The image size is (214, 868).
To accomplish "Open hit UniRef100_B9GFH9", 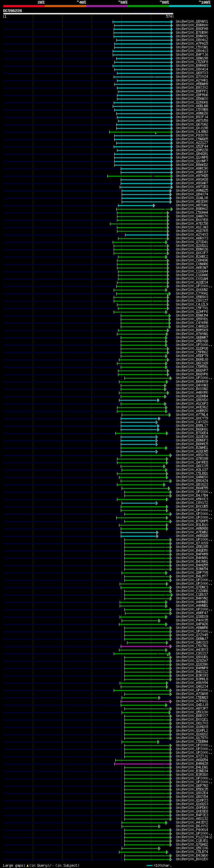I will 192,29.
